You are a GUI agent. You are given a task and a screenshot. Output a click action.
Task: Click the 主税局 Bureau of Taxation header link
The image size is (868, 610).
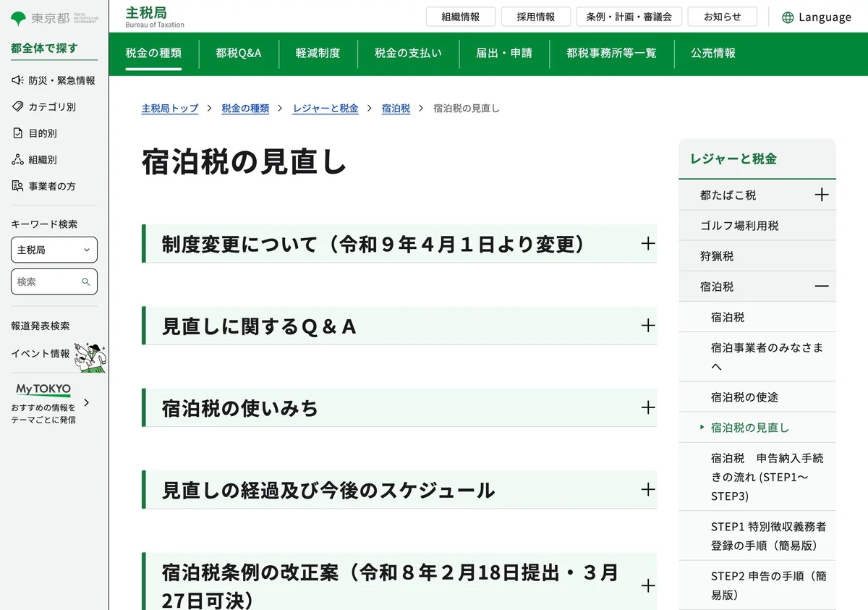155,17
